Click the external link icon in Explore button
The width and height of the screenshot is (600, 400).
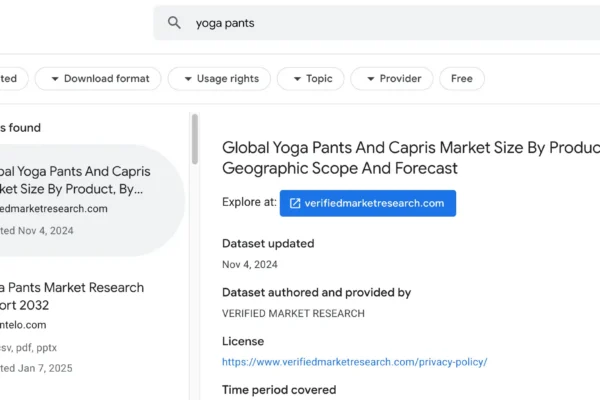295,203
